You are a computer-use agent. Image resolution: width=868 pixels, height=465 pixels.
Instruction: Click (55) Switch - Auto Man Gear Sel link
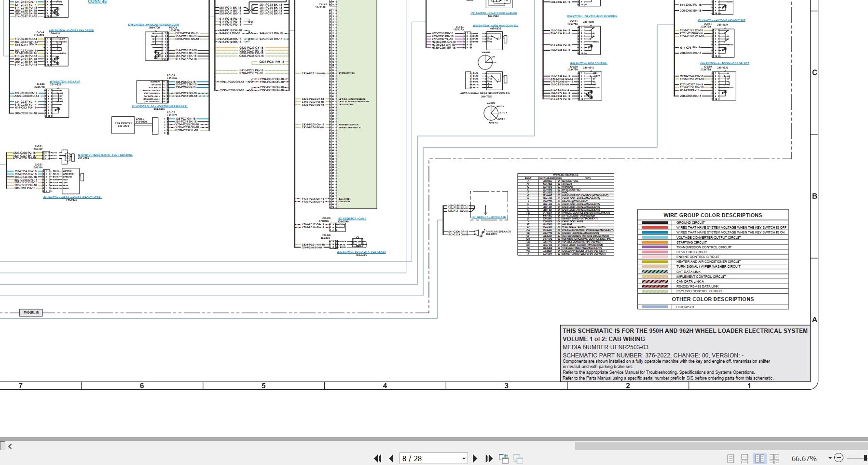[x=496, y=26]
